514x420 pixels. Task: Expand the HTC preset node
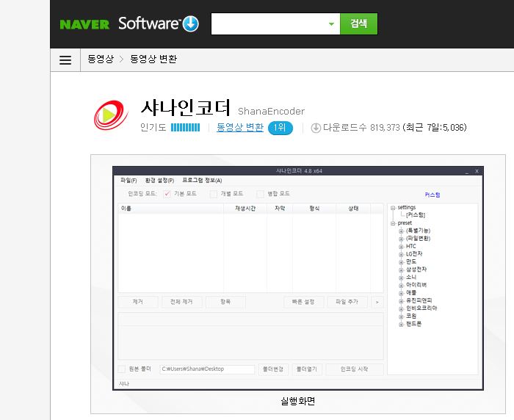point(401,247)
